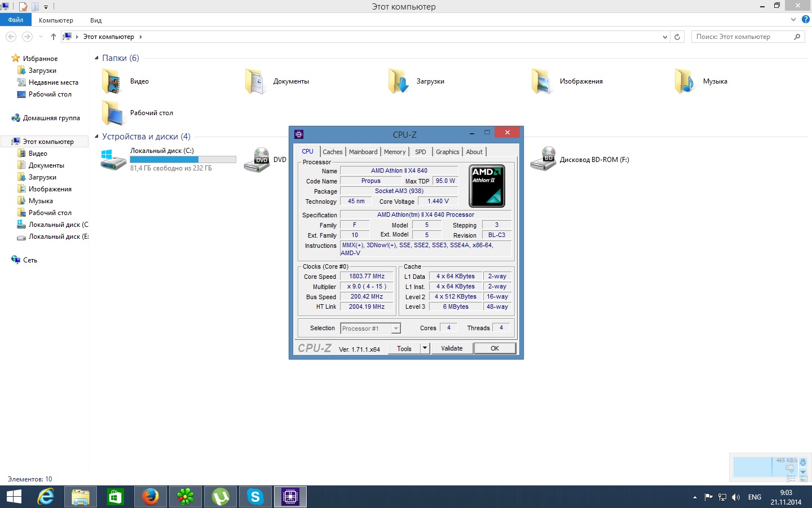Click the ICQ flower taskbar icon
The width and height of the screenshot is (812, 508).
click(186, 497)
